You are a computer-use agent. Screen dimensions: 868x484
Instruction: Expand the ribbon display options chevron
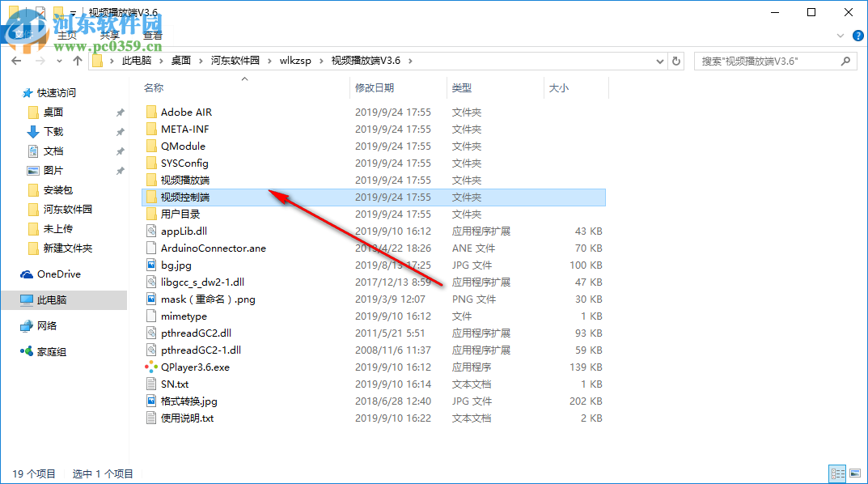pos(840,35)
